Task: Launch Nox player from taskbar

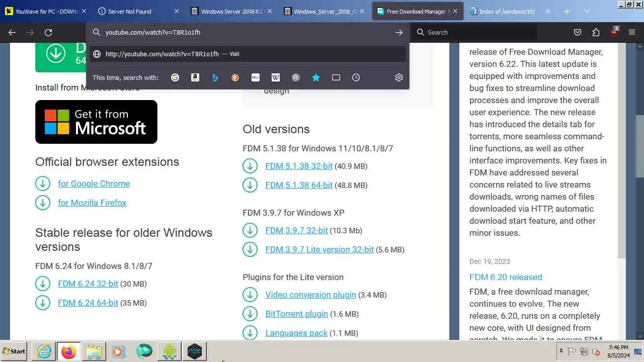Action: tap(195, 351)
